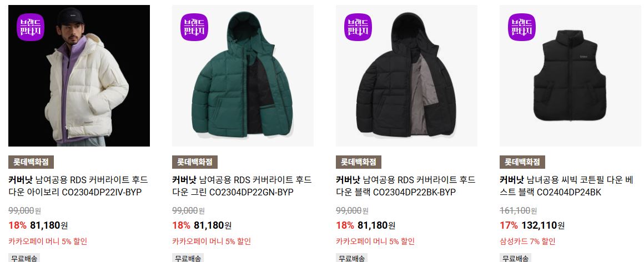The height and width of the screenshot is (262, 644).
Task: Open the black down vest image
Action: pyautogui.click(x=571, y=75)
